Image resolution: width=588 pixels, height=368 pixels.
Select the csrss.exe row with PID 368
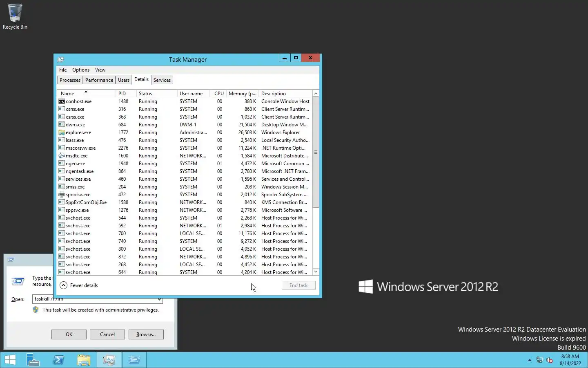click(x=185, y=117)
